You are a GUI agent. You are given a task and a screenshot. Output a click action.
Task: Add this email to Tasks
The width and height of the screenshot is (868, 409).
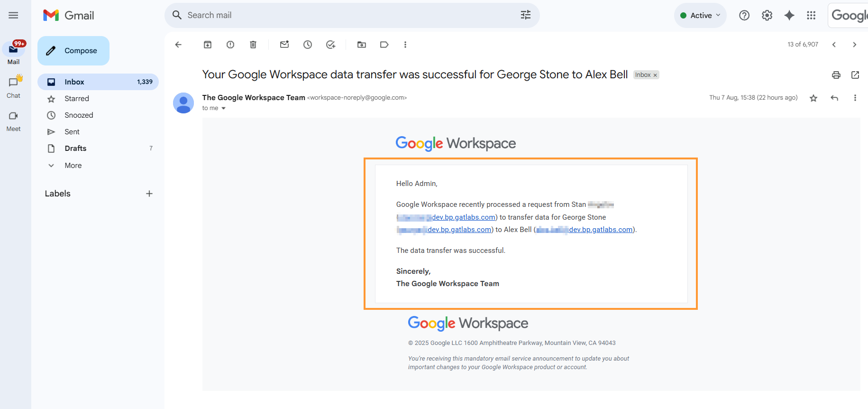coord(330,45)
